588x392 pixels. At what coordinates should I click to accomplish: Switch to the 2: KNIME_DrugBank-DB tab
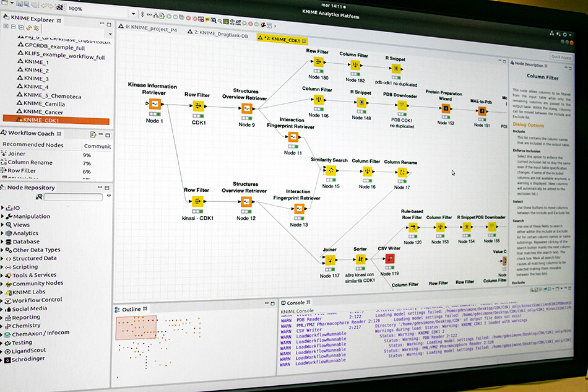coord(218,34)
